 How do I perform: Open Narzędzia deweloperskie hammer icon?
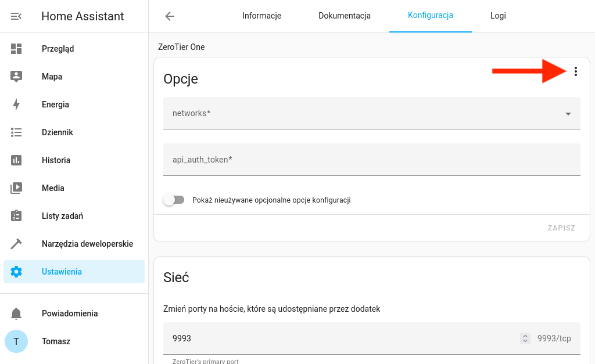(16, 244)
